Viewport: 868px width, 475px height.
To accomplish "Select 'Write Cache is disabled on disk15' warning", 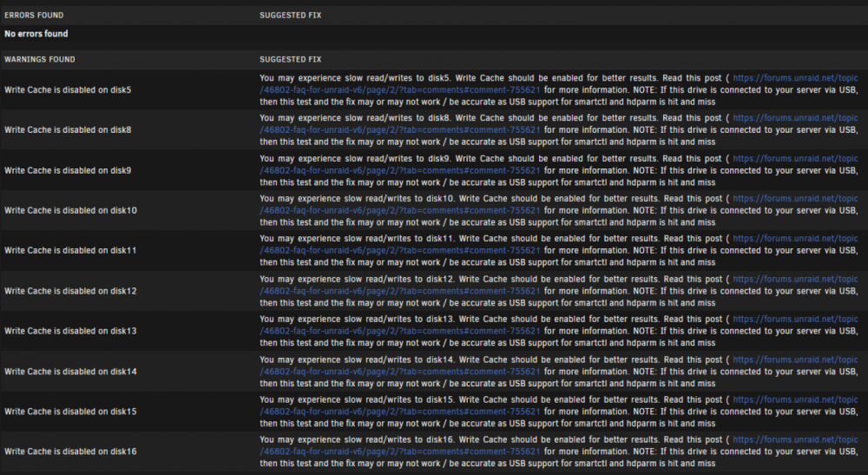I will point(70,412).
